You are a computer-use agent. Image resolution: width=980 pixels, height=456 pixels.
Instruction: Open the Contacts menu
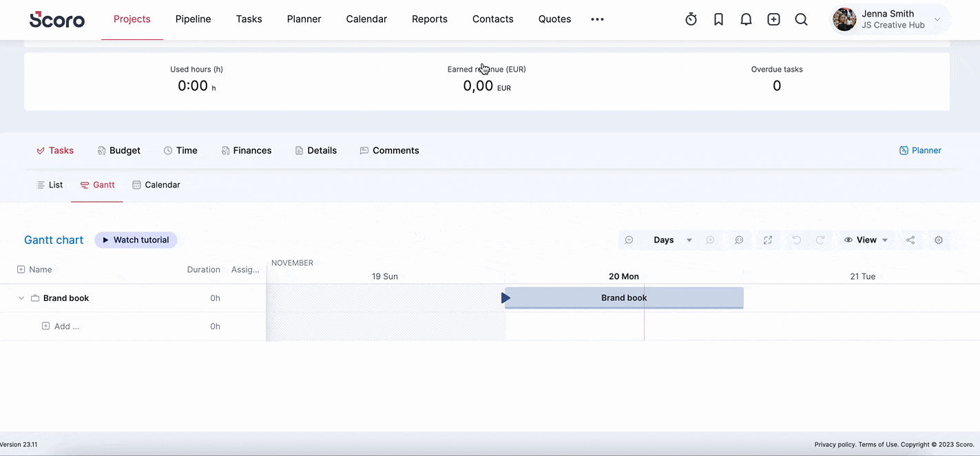(x=492, y=19)
